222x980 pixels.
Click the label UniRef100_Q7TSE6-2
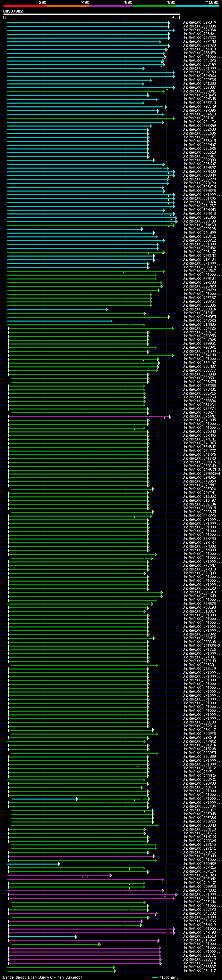tap(201, 646)
